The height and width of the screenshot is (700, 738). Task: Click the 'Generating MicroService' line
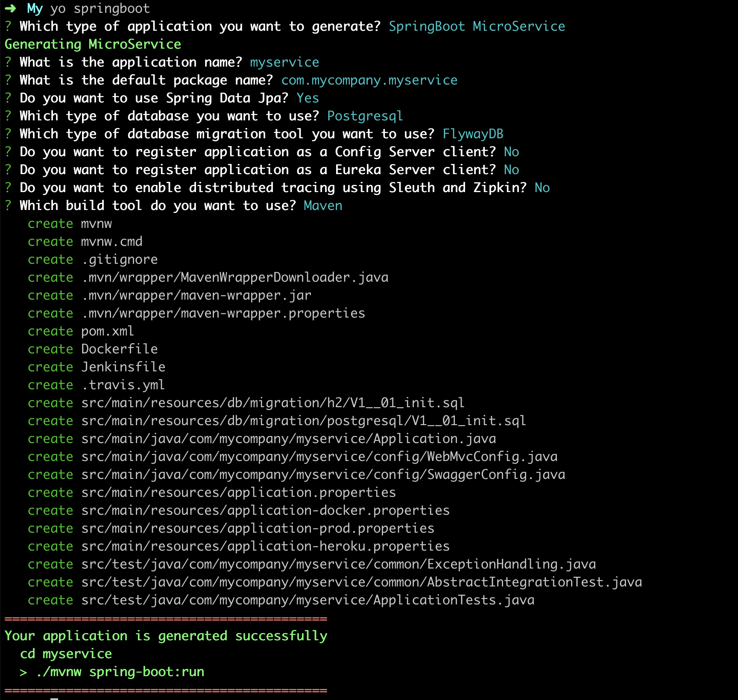[x=93, y=44]
